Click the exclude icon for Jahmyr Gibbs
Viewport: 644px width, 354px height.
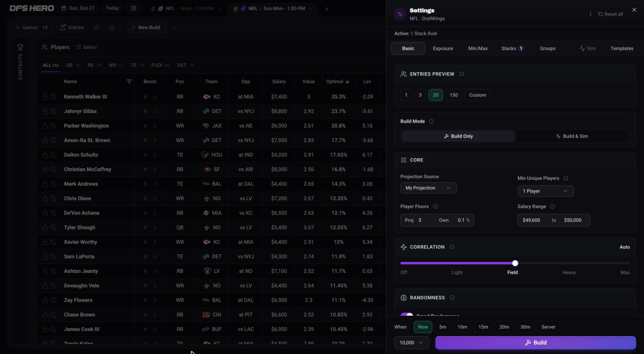click(53, 111)
